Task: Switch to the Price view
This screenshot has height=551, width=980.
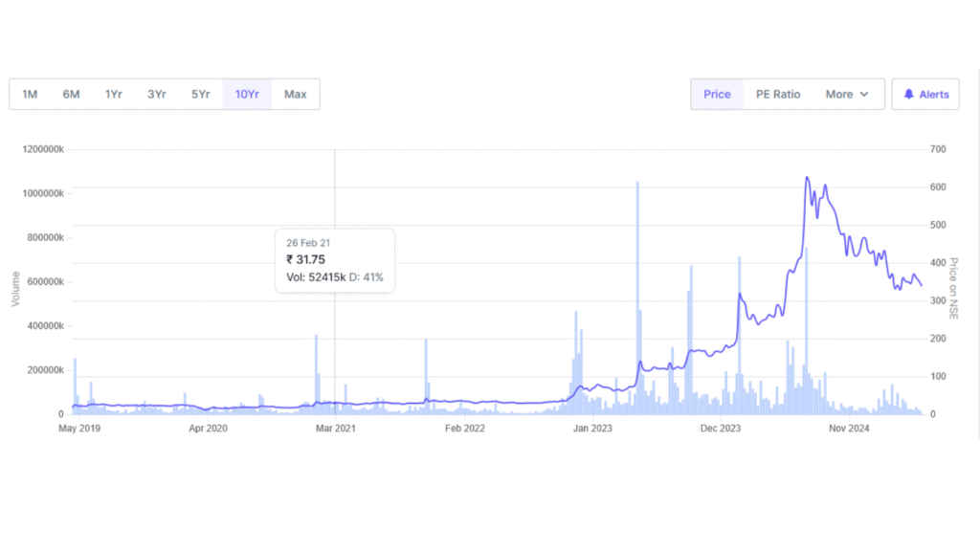Action: click(x=717, y=94)
